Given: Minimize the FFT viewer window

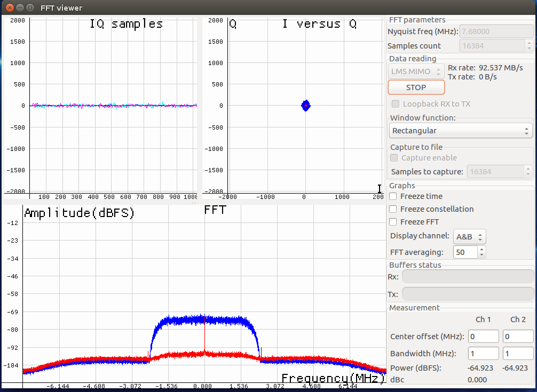Looking at the screenshot, I should [x=20, y=8].
